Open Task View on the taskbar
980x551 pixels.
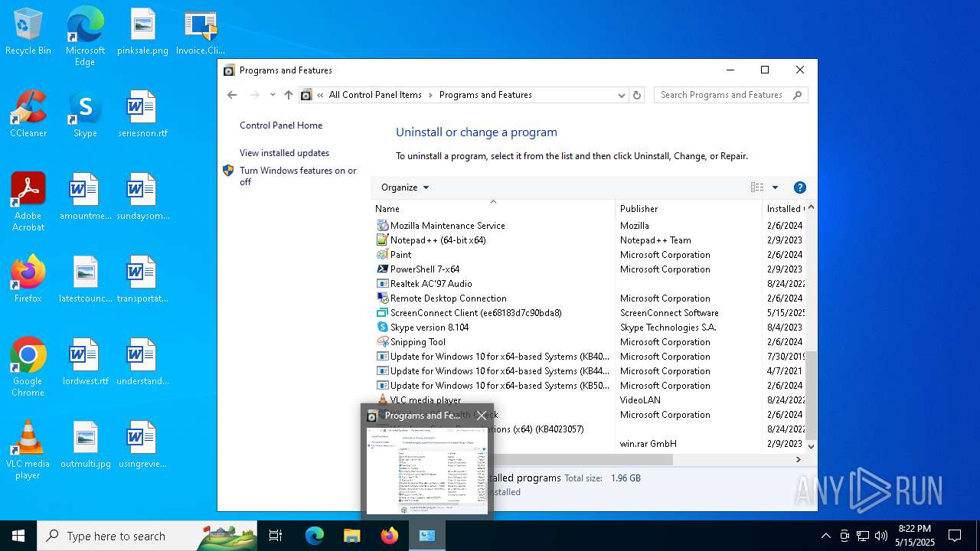pyautogui.click(x=276, y=536)
